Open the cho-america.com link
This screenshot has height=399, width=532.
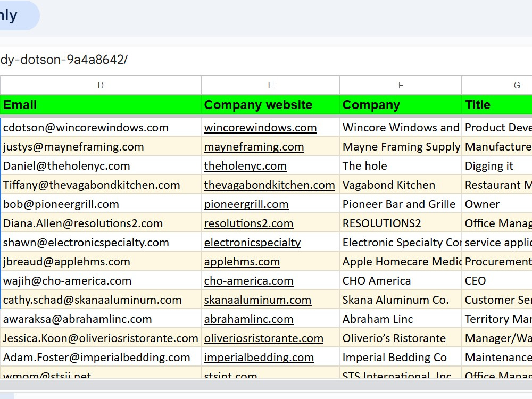point(248,281)
